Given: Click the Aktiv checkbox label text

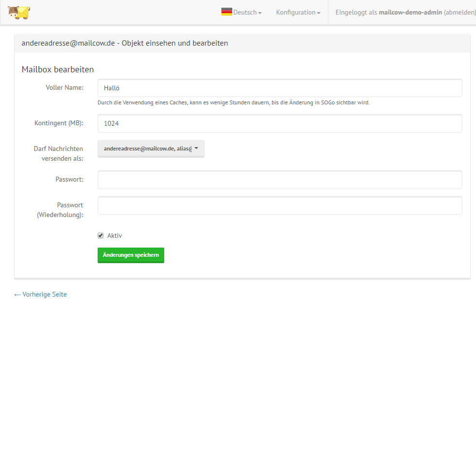Looking at the screenshot, I should (x=115, y=236).
